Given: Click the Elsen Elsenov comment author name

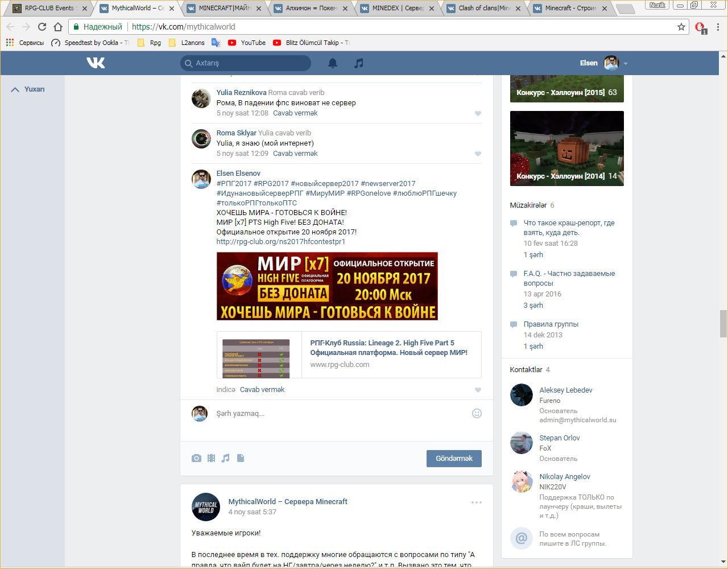Looking at the screenshot, I should pos(238,174).
